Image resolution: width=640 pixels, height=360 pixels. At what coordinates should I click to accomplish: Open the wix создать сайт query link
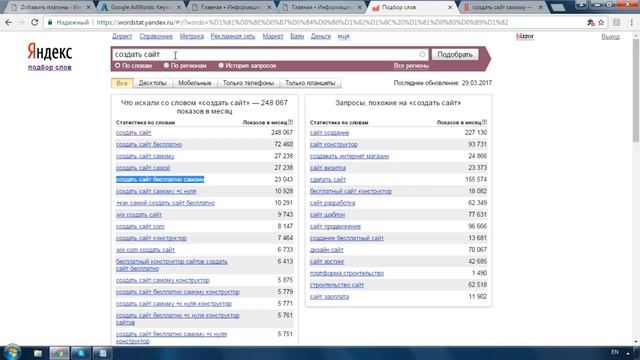(139, 215)
